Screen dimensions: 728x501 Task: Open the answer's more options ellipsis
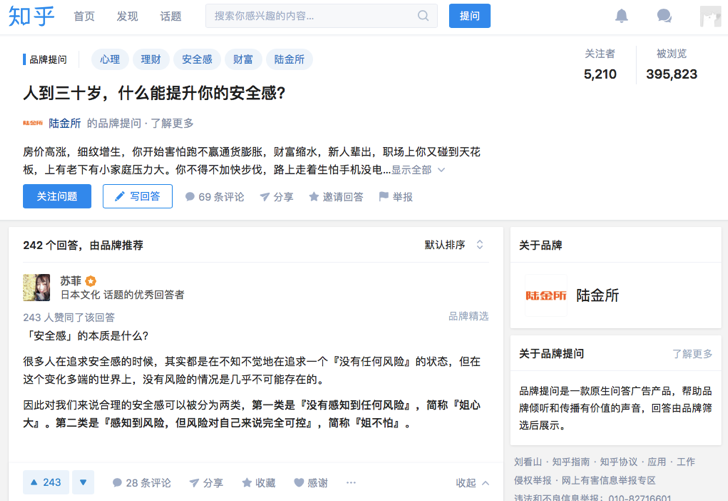351,483
